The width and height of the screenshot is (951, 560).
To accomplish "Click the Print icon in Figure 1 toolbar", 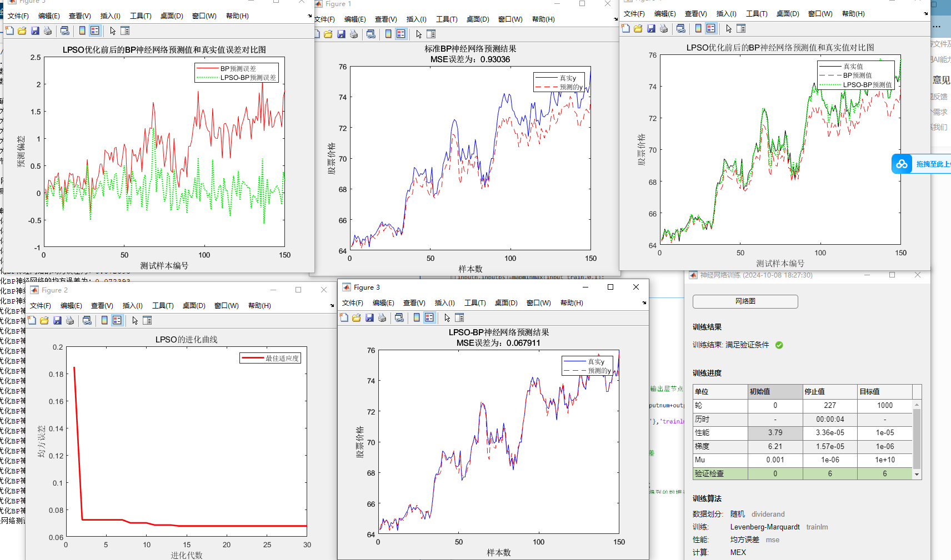I will 354,34.
